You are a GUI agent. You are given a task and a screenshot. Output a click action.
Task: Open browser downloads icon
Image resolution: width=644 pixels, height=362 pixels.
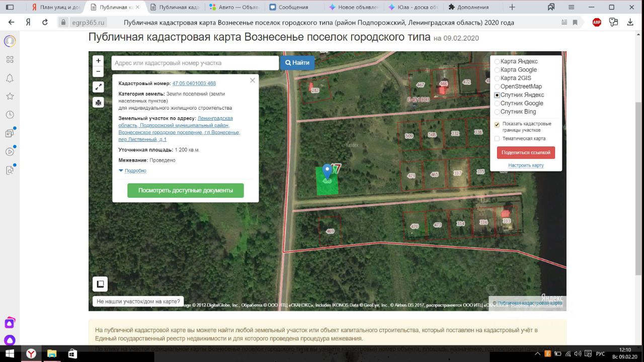(x=630, y=22)
